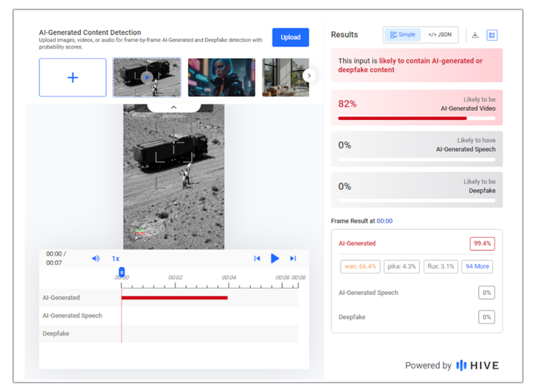This screenshot has width=536, height=392.
Task: Click the red AI-Generated timeline bar
Action: (x=174, y=298)
